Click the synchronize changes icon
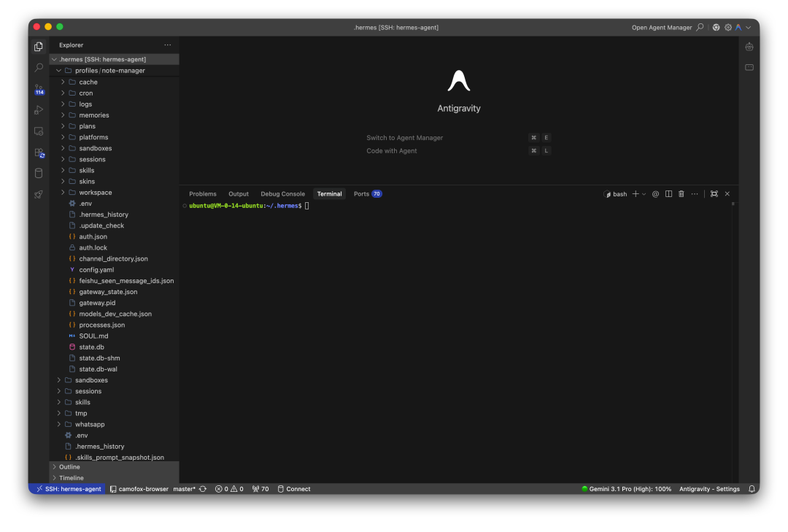The image size is (788, 532). point(203,489)
